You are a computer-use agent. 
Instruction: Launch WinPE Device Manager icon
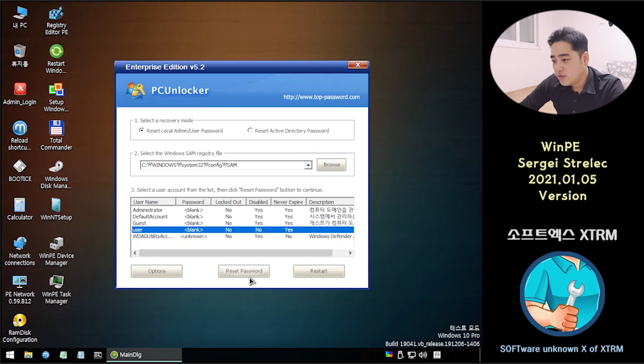[56, 251]
